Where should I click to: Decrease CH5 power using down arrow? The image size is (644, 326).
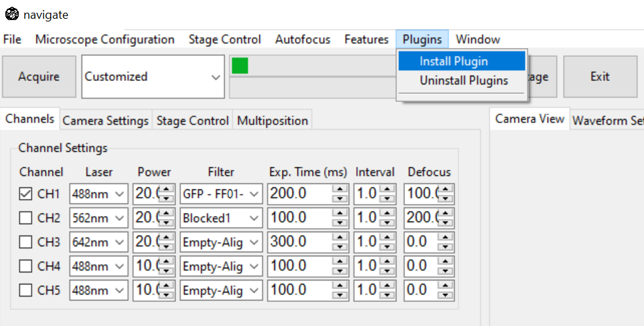point(167,295)
